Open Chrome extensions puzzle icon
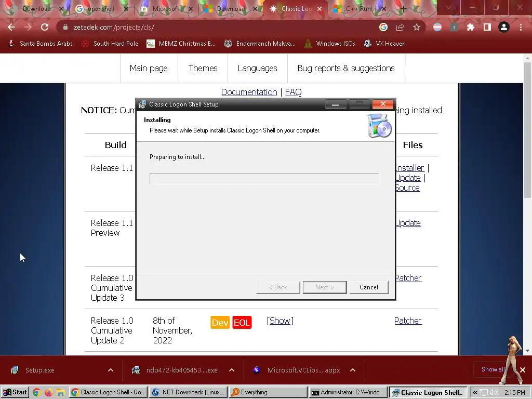The image size is (532, 399). click(471, 27)
